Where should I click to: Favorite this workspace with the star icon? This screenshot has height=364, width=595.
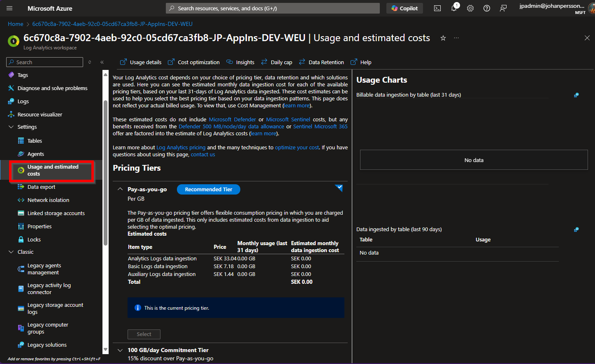[x=443, y=38]
